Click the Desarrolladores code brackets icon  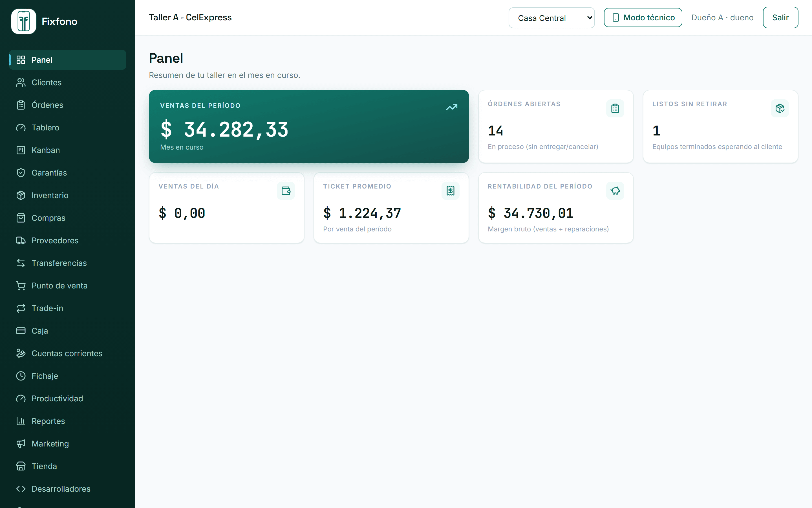pyautogui.click(x=21, y=489)
